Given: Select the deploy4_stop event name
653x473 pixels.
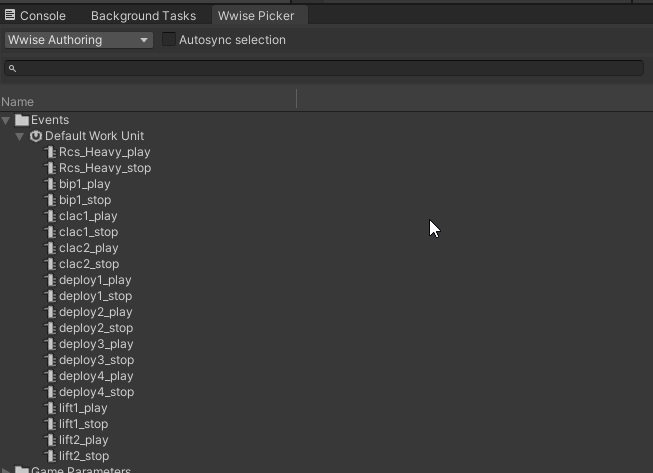Looking at the screenshot, I should (97, 392).
